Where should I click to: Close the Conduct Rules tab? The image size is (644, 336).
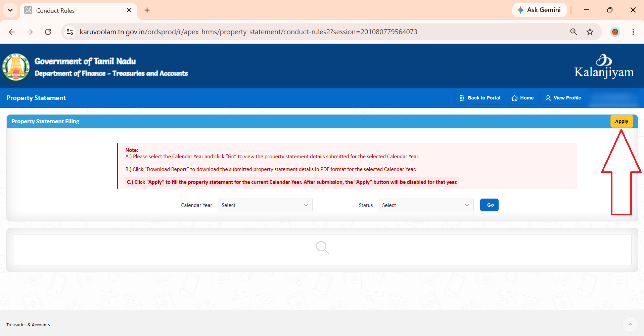129,10
